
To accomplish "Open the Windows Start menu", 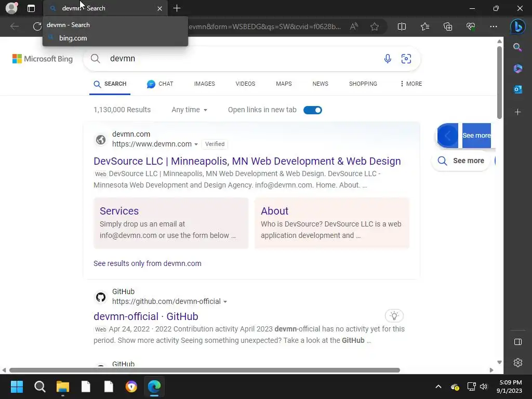I will pos(17,387).
